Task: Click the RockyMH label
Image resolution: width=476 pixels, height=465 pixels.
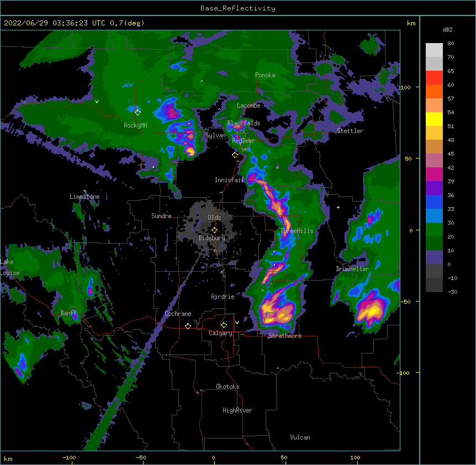Action: coord(135,125)
